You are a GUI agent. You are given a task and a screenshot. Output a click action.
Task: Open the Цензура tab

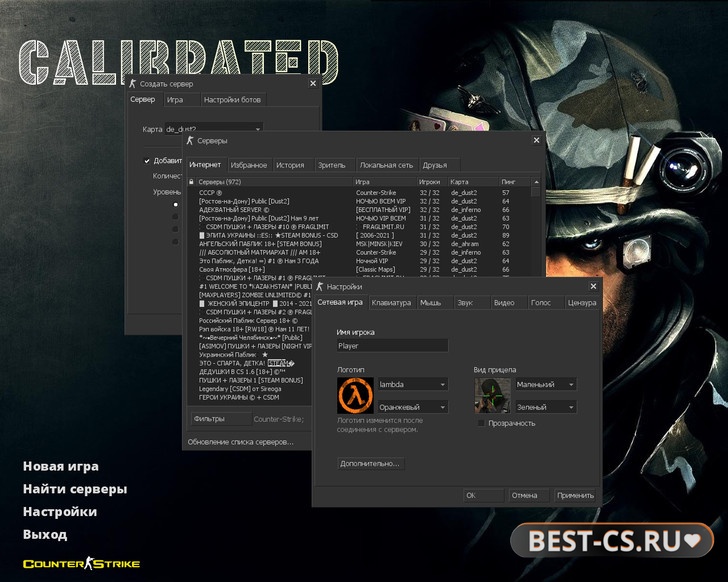[582, 303]
